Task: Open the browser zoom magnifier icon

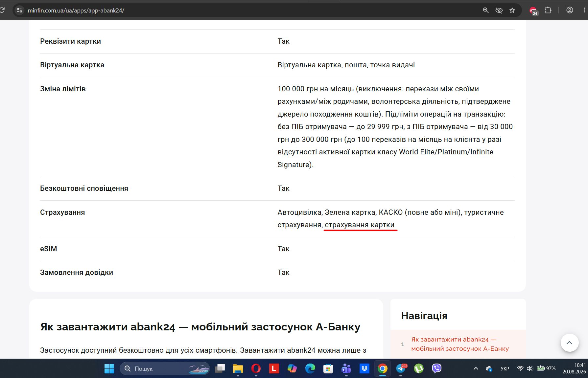Action: click(x=485, y=11)
